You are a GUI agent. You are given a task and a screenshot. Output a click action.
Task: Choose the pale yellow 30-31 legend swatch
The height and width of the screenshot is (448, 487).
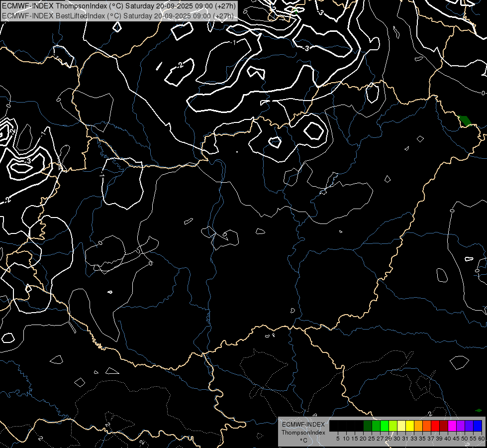[x=401, y=426]
